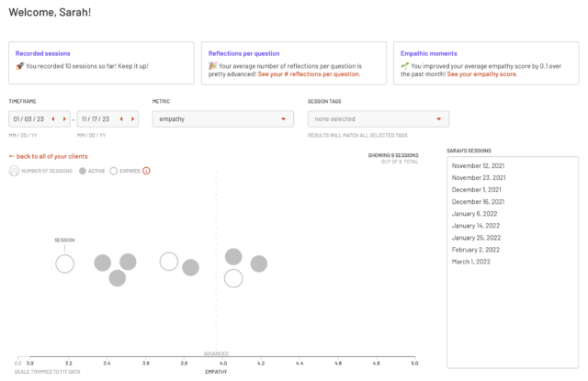Open 'See your # reflections per question' link
The height and width of the screenshot is (381, 588).
click(309, 73)
